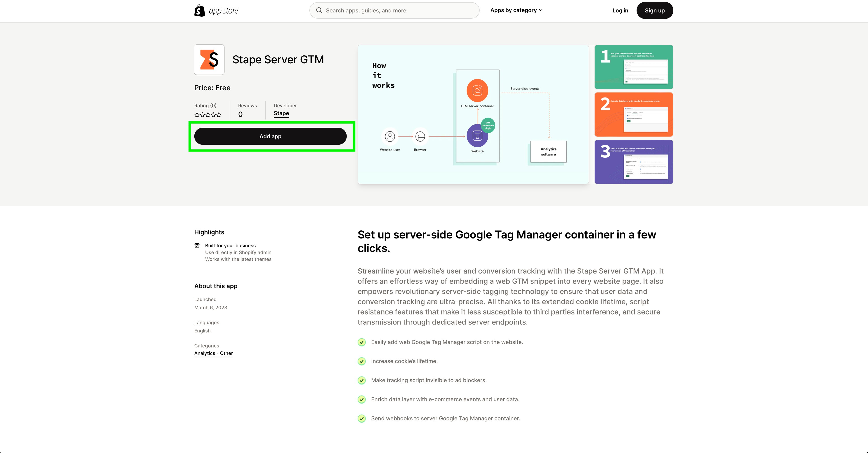
Task: Click the Add app button
Action: pyautogui.click(x=270, y=136)
